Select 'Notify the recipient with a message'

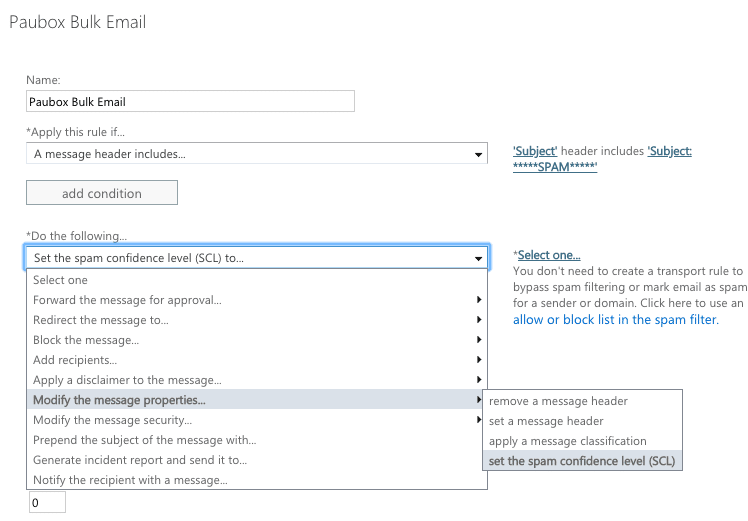(130, 480)
